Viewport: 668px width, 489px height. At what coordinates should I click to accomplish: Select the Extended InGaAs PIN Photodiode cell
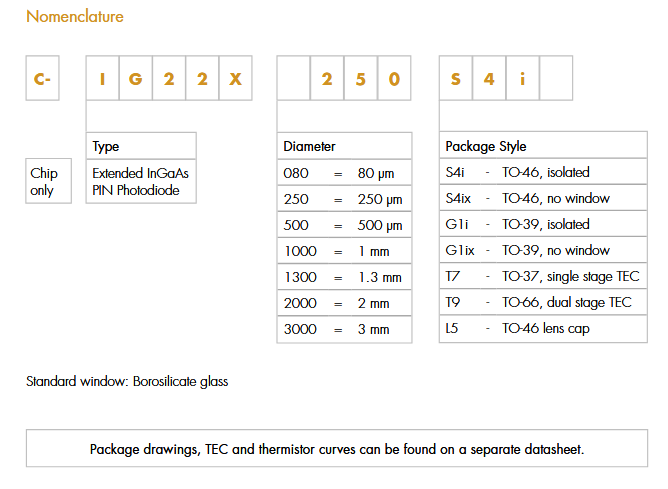pos(141,181)
